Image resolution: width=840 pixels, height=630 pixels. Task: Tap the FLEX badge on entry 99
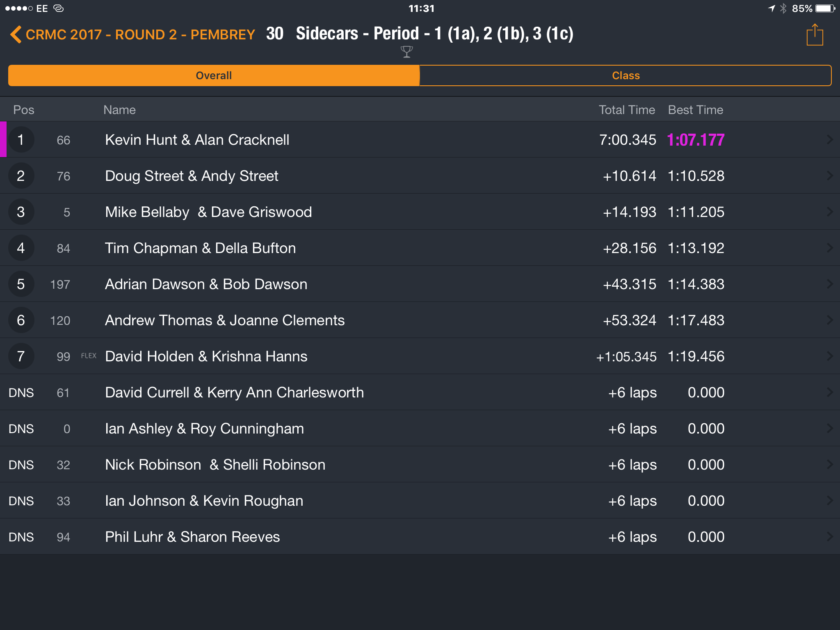tap(89, 356)
